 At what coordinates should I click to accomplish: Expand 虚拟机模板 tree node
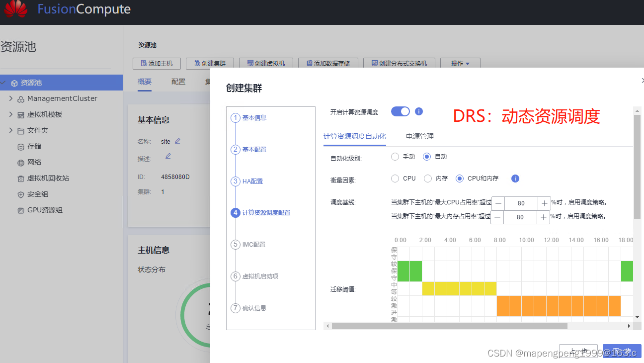11,115
